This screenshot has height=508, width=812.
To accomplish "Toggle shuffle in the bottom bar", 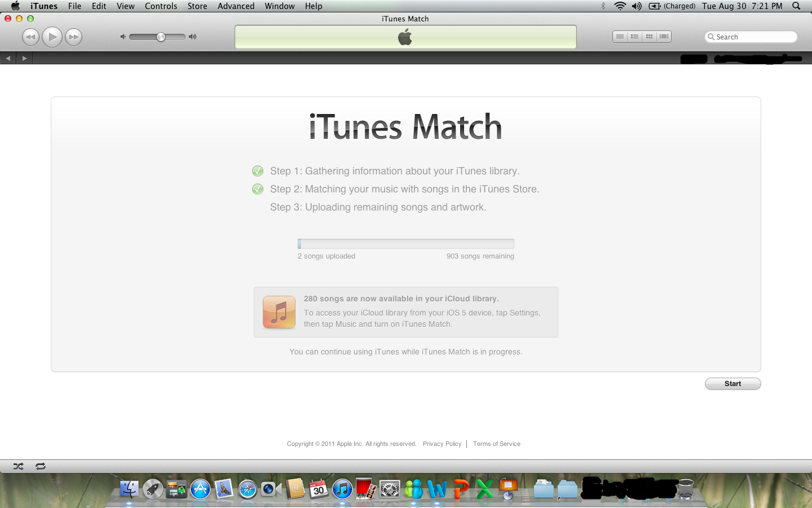I will (19, 466).
